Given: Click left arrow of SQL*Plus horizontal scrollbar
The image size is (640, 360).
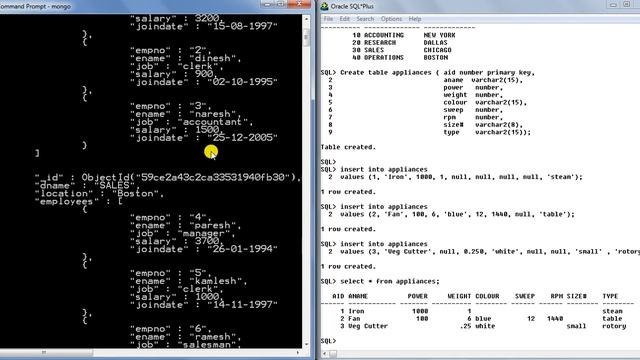Looking at the screenshot, I should pos(325,353).
